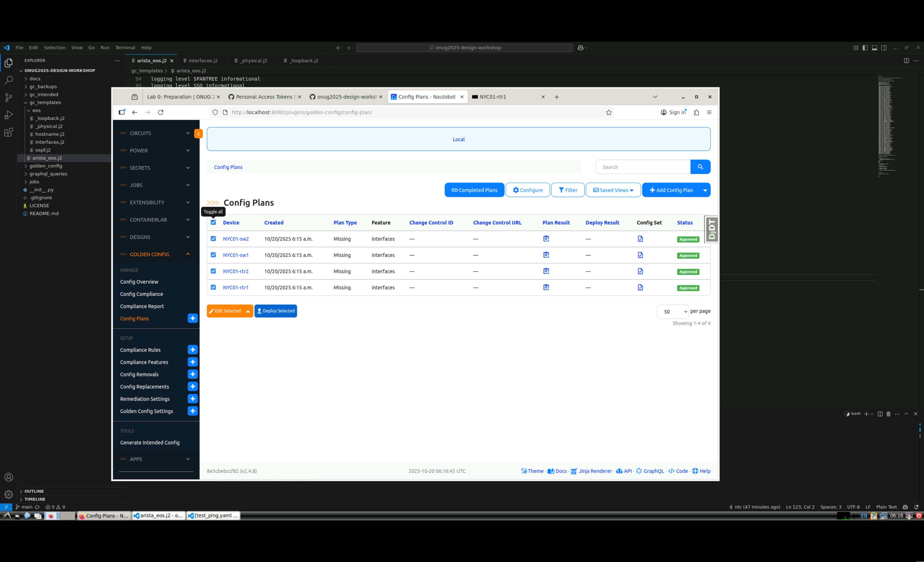Open Config Set icon for NYC01-rtr1
The width and height of the screenshot is (924, 562).
click(x=640, y=287)
